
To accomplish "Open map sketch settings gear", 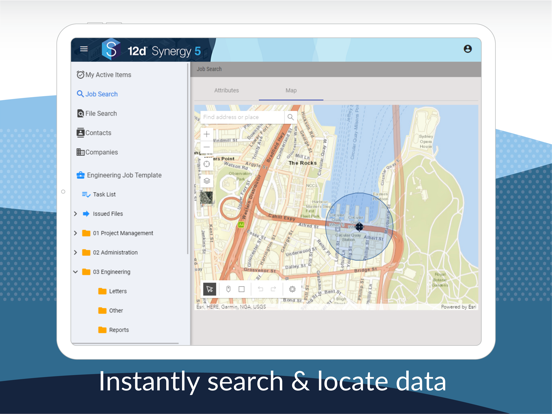I will click(x=292, y=289).
